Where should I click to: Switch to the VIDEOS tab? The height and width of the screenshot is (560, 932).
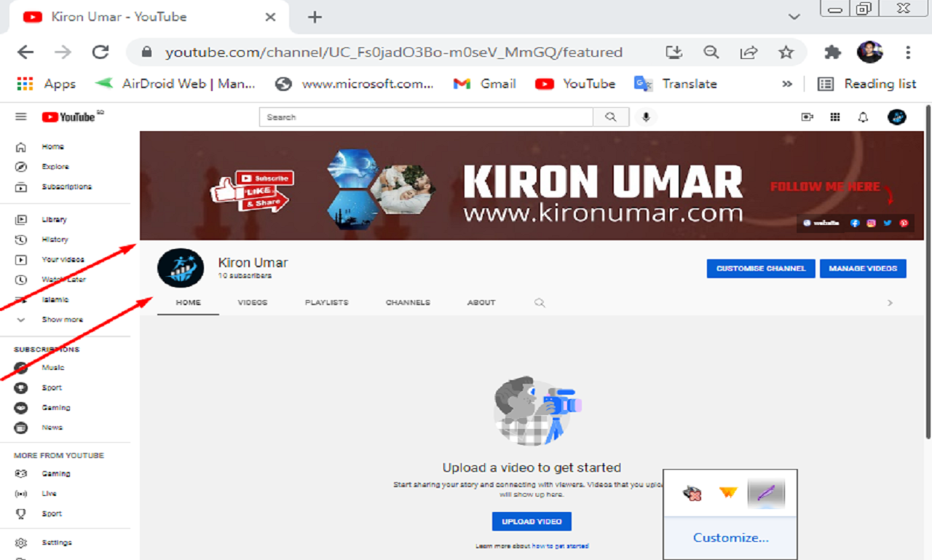[253, 302]
